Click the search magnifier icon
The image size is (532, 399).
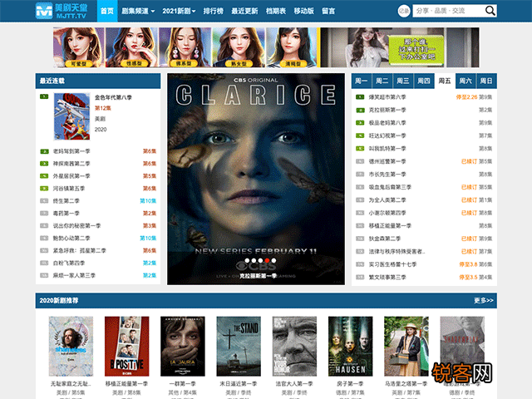490,11
